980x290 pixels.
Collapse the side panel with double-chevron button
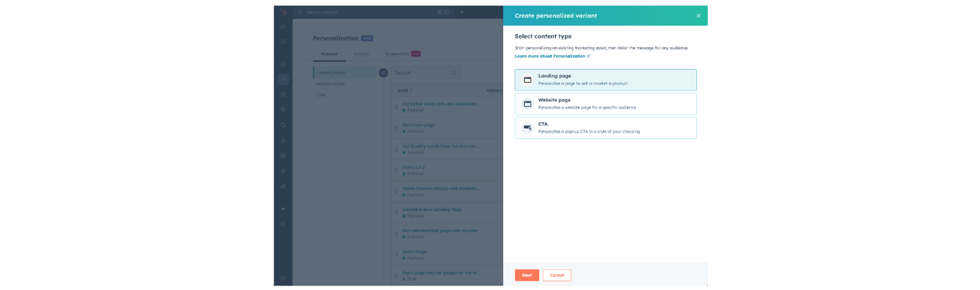coord(383,72)
